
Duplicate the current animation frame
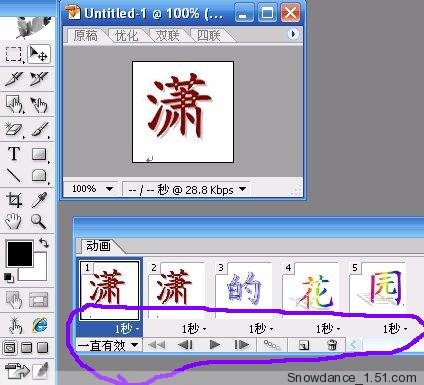tap(304, 345)
